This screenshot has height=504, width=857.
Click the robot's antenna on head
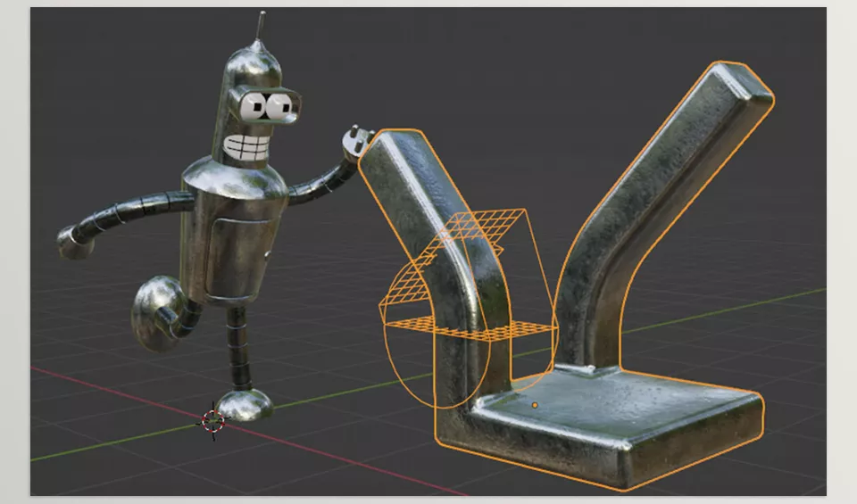261,26
